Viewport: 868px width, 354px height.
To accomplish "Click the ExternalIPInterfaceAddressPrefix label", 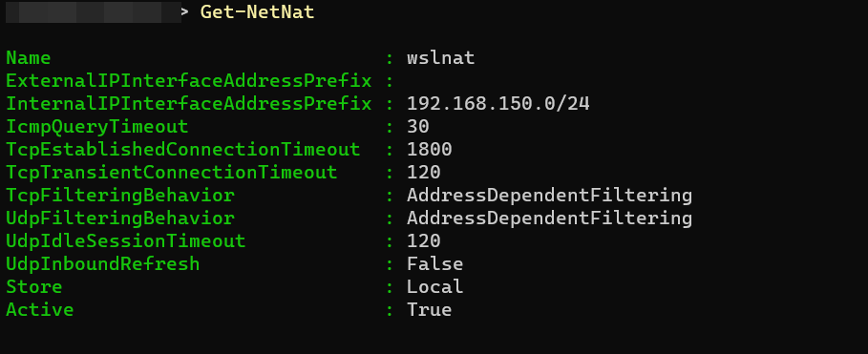I will (x=189, y=81).
